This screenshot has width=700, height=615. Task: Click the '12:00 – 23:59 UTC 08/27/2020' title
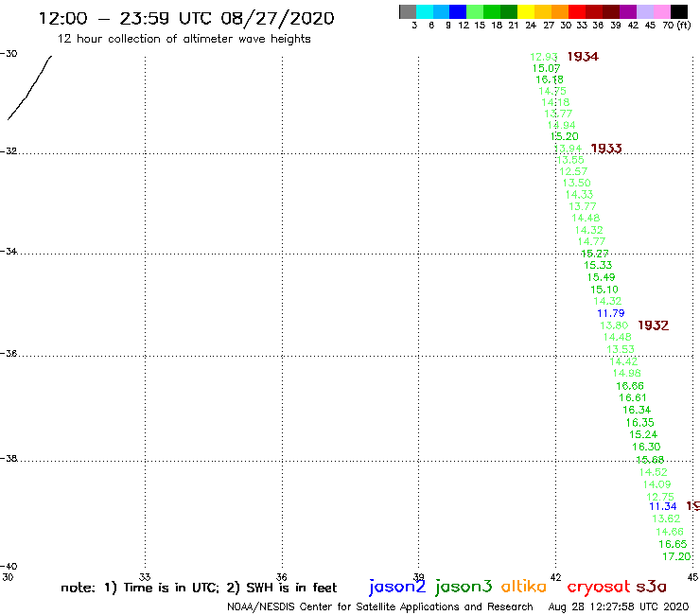[x=186, y=19]
